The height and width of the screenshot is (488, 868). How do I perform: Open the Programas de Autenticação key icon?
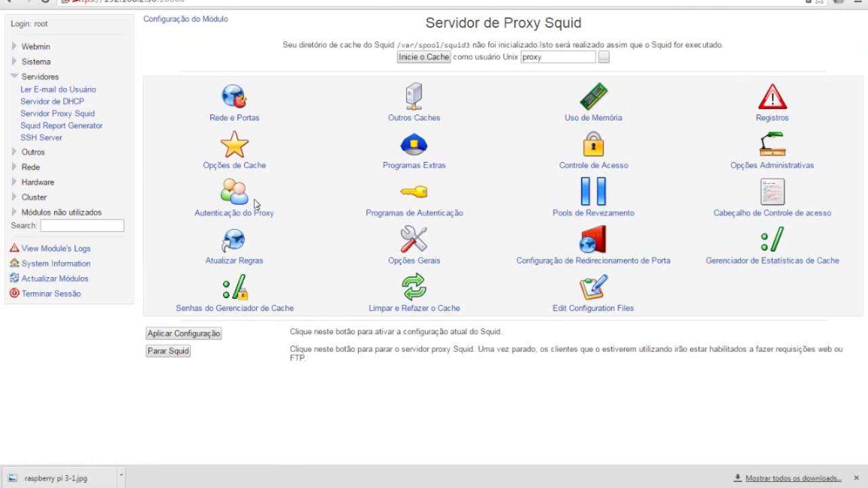tap(414, 192)
